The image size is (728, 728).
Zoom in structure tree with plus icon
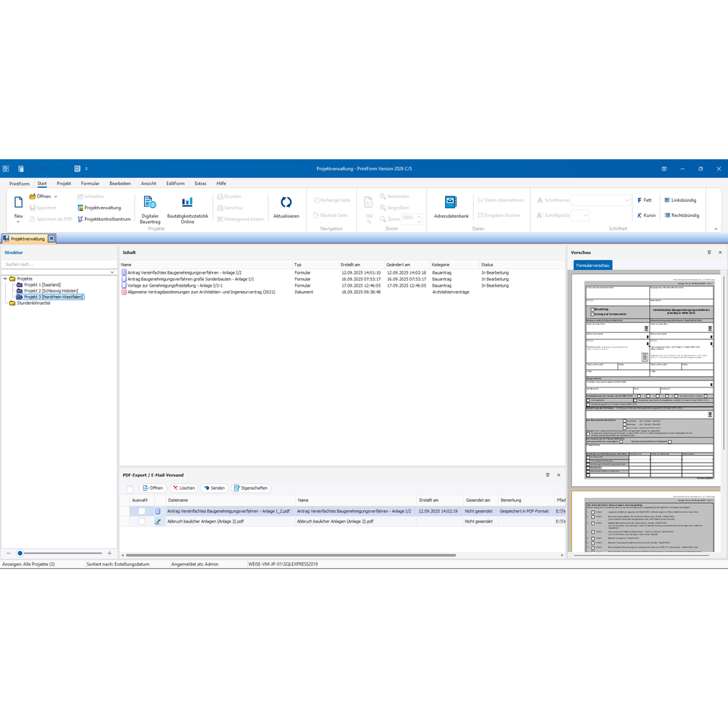pos(109,553)
